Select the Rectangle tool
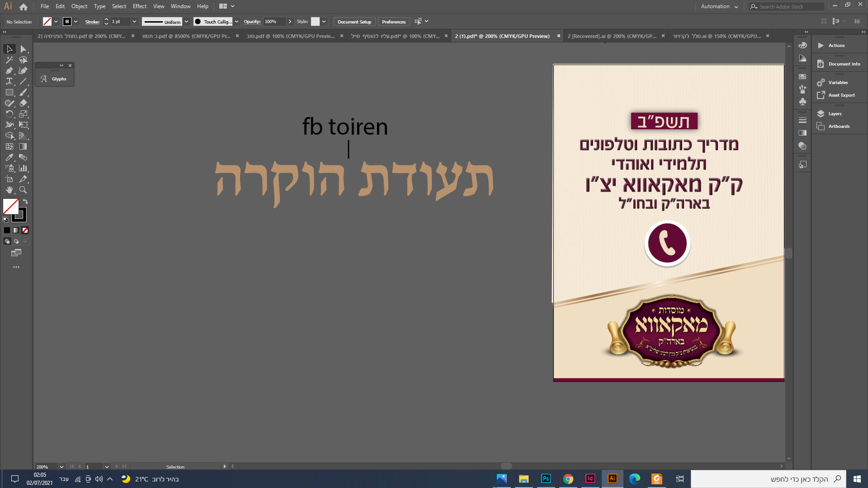Viewport: 868px width, 488px height. (9, 92)
